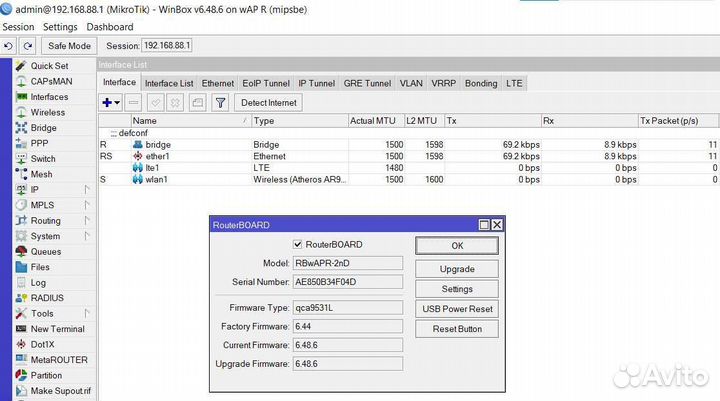Click the enable (checkmark) interface button
Image resolution: width=720 pixels, height=401 pixels.
point(156,102)
